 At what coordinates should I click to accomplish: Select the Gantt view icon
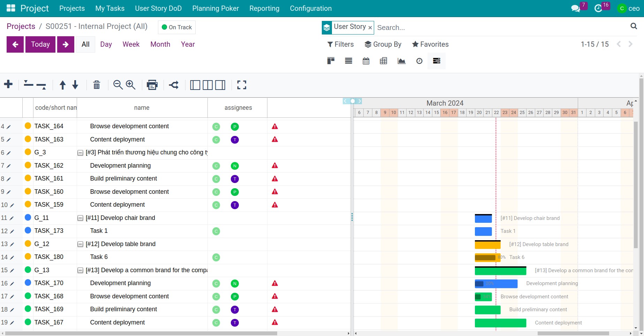pos(437,61)
